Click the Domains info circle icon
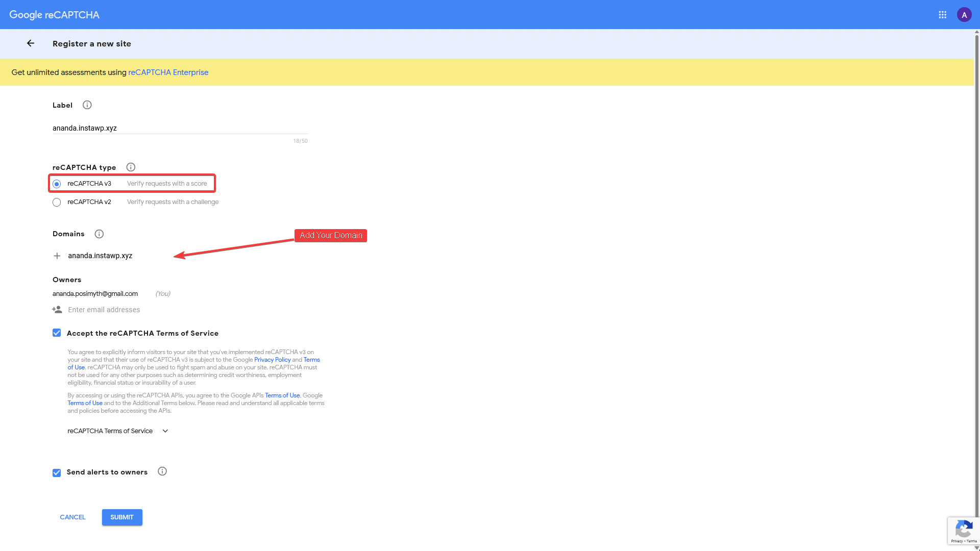 (x=99, y=234)
